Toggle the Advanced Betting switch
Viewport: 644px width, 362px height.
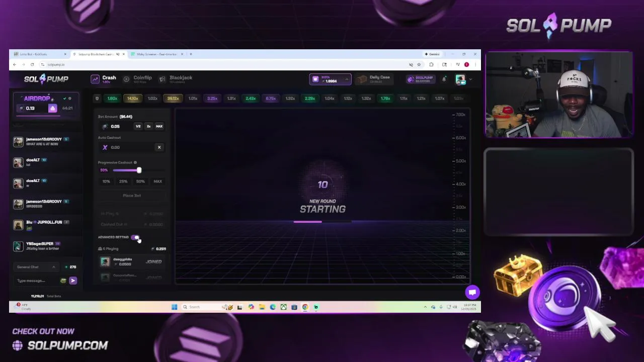point(135,237)
